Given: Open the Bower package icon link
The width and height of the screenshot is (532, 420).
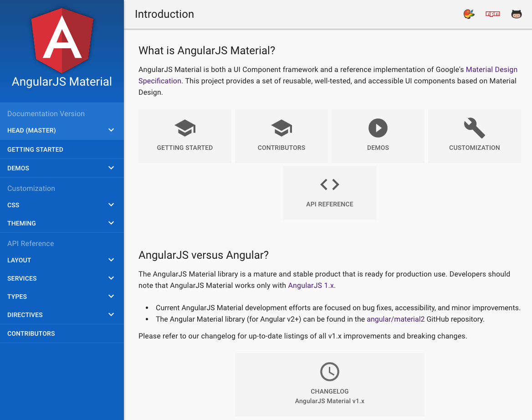Looking at the screenshot, I should (x=469, y=14).
